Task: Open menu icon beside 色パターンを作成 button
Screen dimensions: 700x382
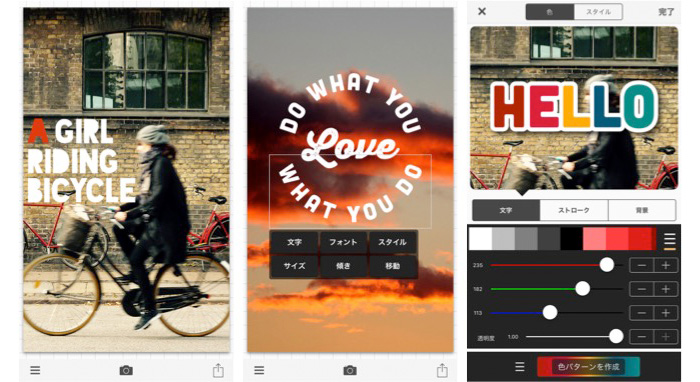Action: pos(520,366)
